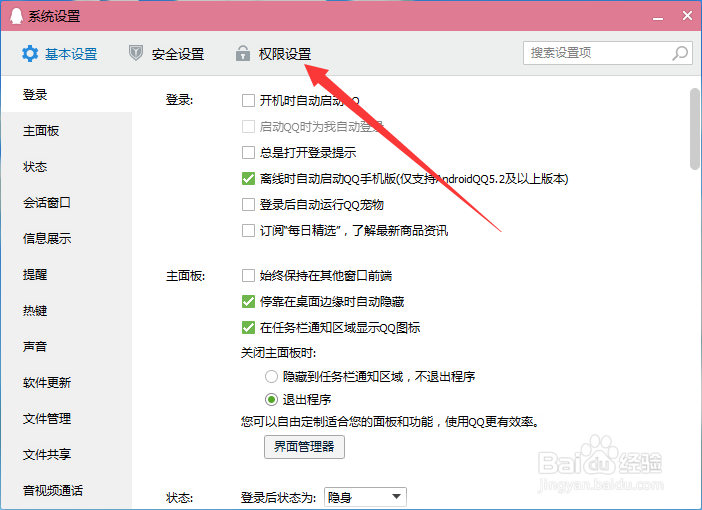Select 登录 in the left sidebar
The image size is (702, 510).
point(66,94)
